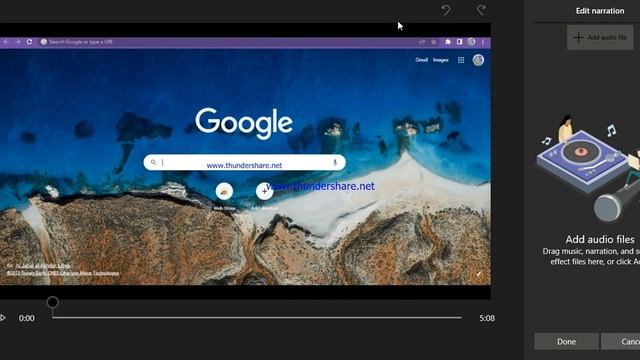Click the Chrome reload icon in the preview
Screen dimensions: 640x360
click(29, 42)
